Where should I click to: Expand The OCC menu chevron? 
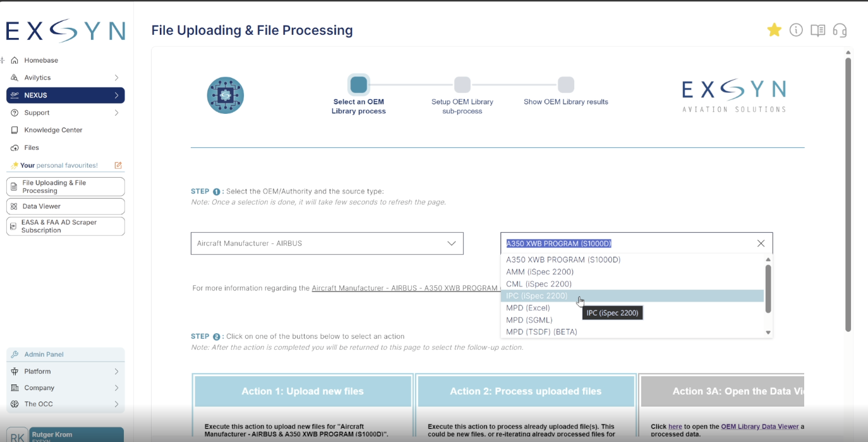pos(117,404)
